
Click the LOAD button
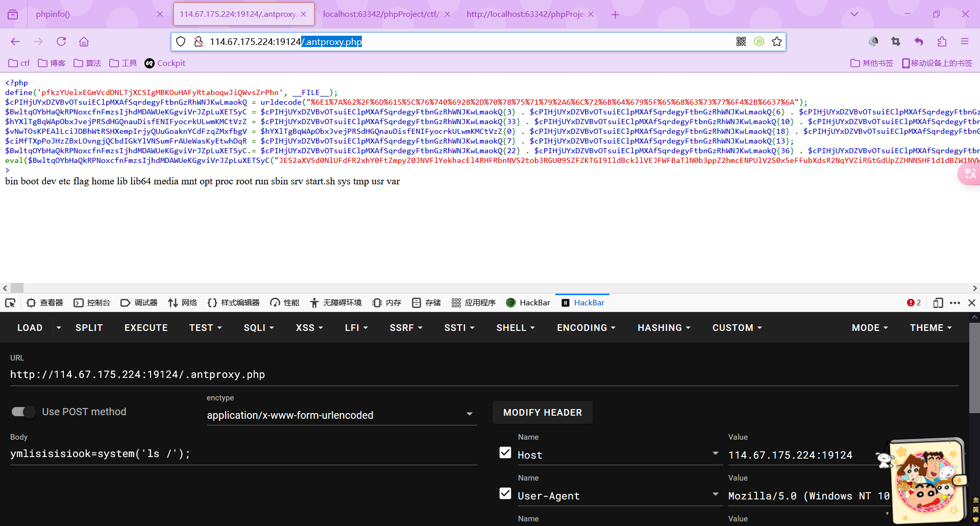[x=30, y=328]
